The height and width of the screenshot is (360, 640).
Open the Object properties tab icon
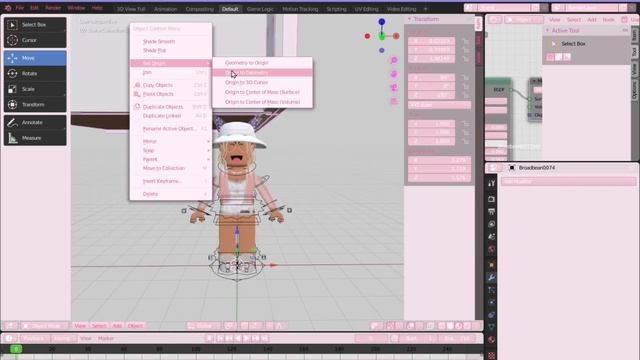pos(491,265)
